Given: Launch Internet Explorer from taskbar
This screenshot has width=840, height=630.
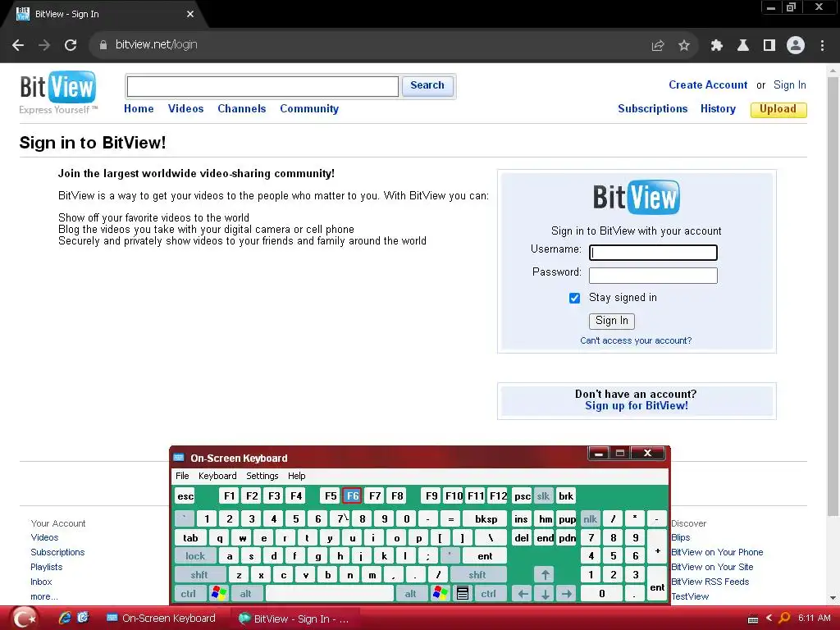Looking at the screenshot, I should (x=65, y=618).
